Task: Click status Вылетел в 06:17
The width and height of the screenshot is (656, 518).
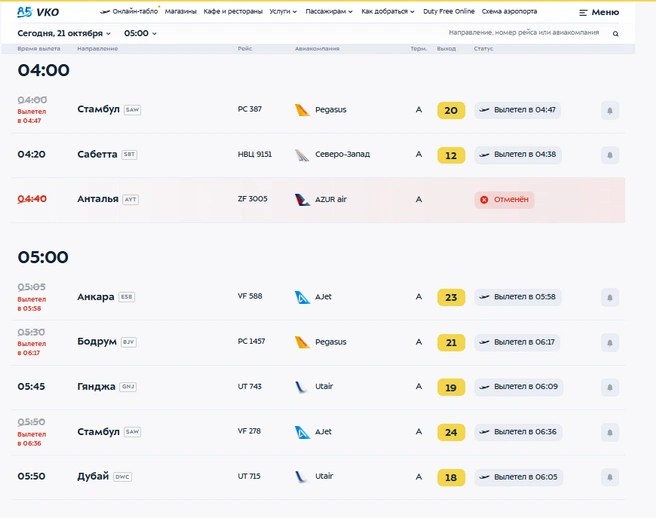Action: click(x=517, y=342)
